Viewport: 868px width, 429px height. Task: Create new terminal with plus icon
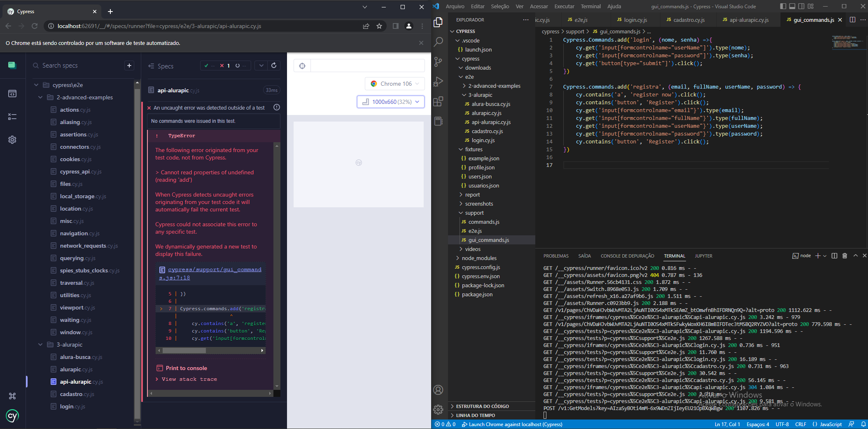click(818, 256)
